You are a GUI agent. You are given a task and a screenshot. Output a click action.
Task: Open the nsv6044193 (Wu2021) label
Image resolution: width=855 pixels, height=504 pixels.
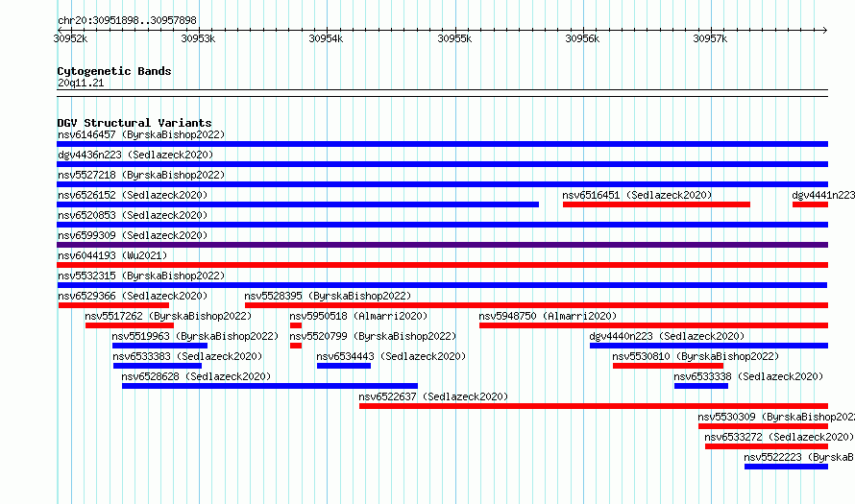coord(112,255)
